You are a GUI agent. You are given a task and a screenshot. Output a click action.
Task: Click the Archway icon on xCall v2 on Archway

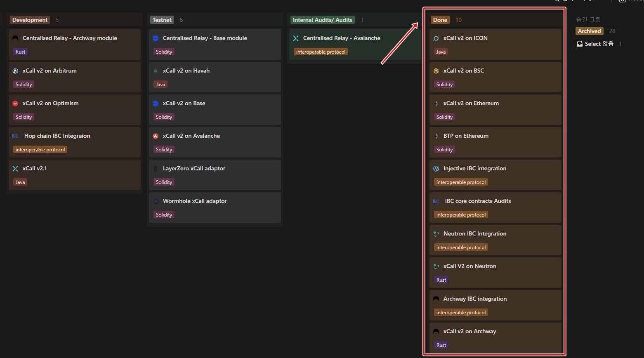(436, 332)
